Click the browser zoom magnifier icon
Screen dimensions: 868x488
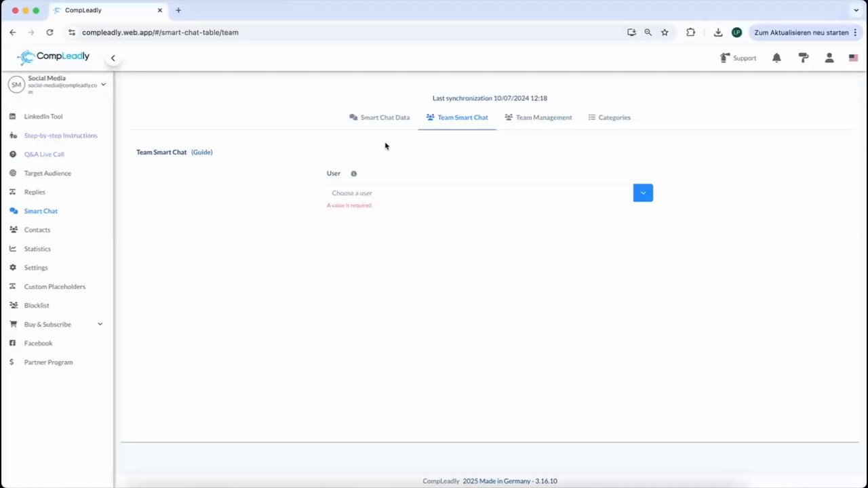point(648,33)
